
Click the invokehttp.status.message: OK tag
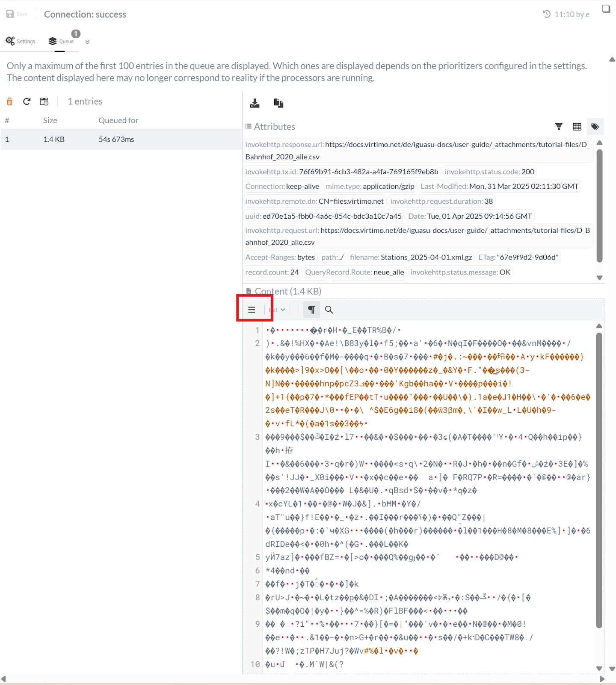(x=460, y=272)
